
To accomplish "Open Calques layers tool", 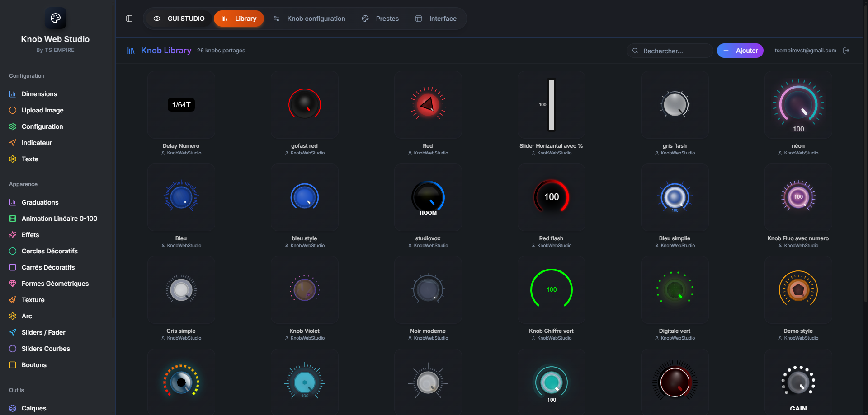I will pyautogui.click(x=34, y=408).
